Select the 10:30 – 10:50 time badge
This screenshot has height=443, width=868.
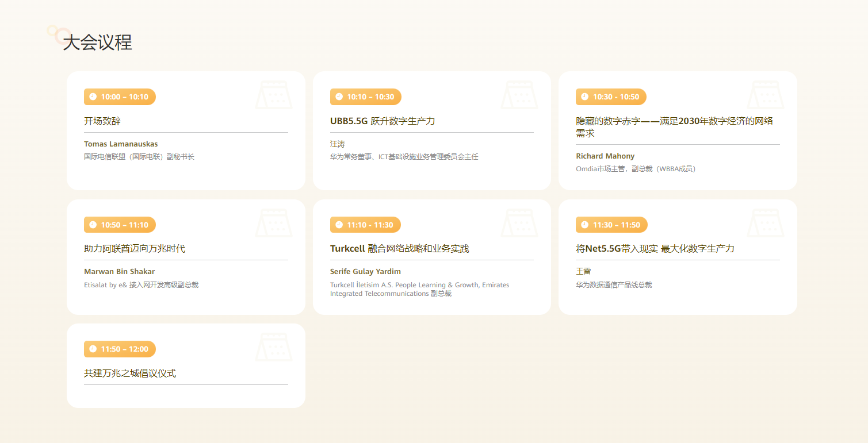(611, 97)
